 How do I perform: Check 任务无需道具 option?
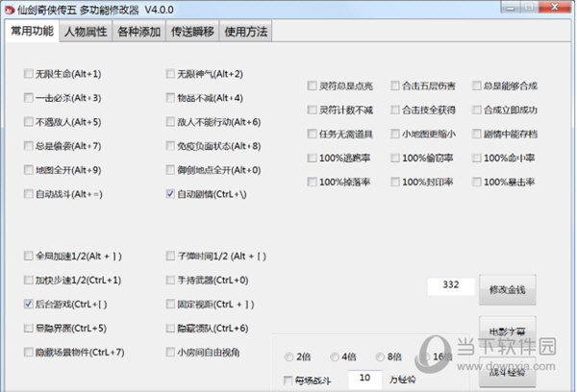point(312,134)
